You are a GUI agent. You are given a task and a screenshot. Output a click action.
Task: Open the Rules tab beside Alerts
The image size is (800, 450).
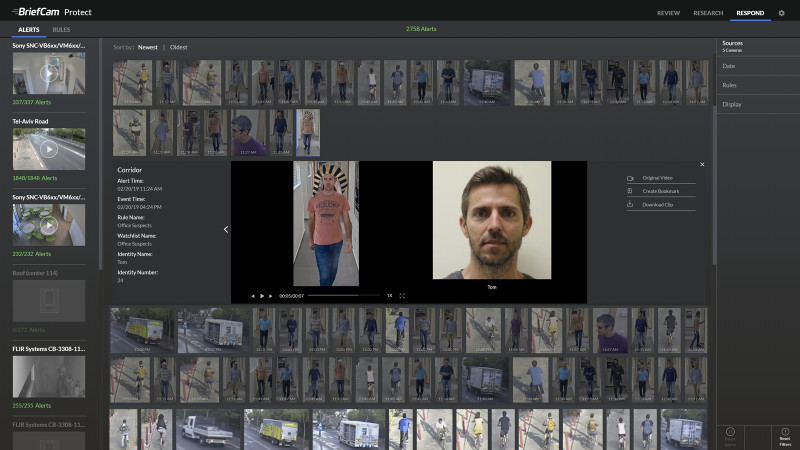point(61,29)
